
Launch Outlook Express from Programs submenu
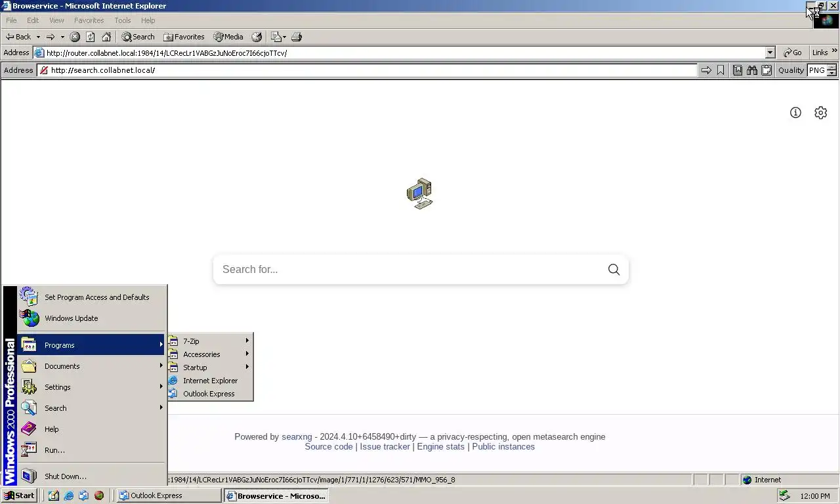click(210, 394)
